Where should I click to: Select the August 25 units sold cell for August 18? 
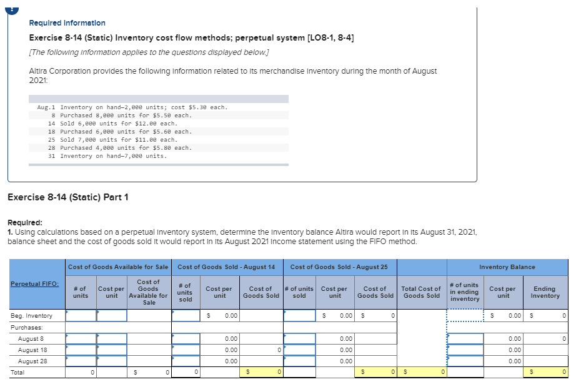(299, 350)
